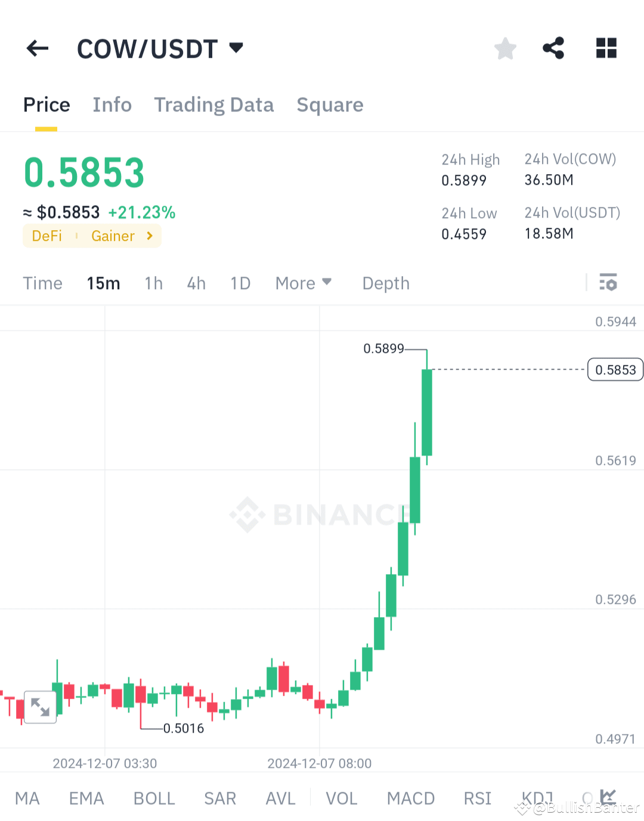644x821 pixels.
Task: Open the grid layout icon top right
Action: (x=606, y=48)
